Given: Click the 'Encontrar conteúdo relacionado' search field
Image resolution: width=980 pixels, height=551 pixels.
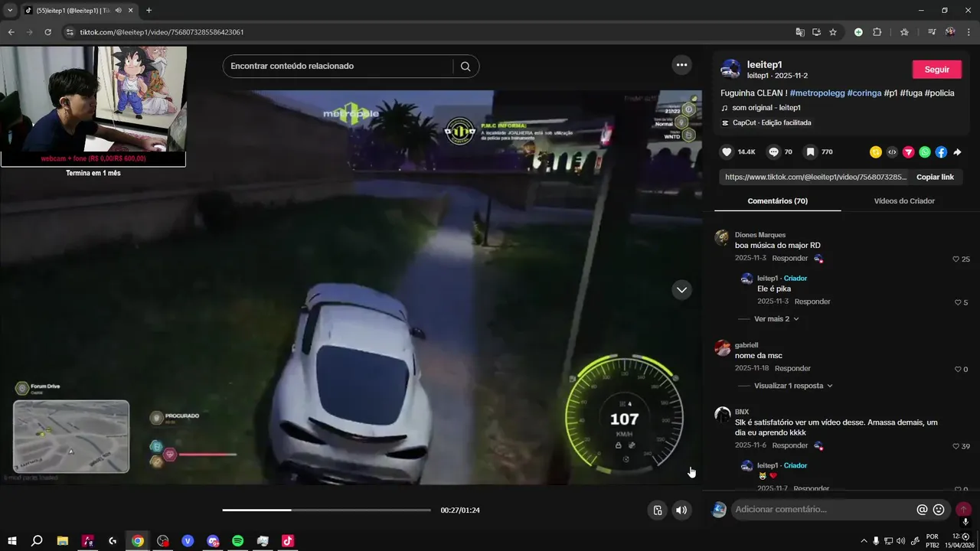Looking at the screenshot, I should (341, 66).
